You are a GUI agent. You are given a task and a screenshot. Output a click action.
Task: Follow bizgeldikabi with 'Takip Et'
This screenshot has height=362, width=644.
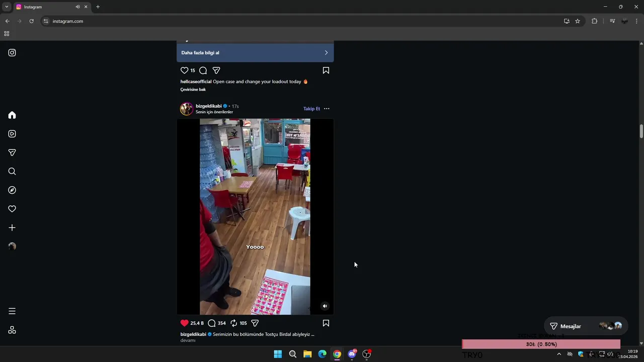pos(311,109)
